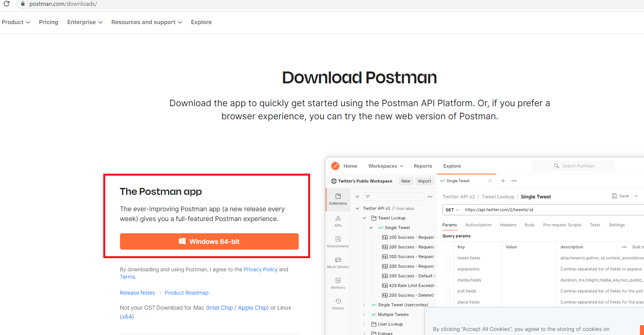644x335 pixels.
Task: Expand the Multiple Tweets request
Action: pyautogui.click(x=364, y=315)
